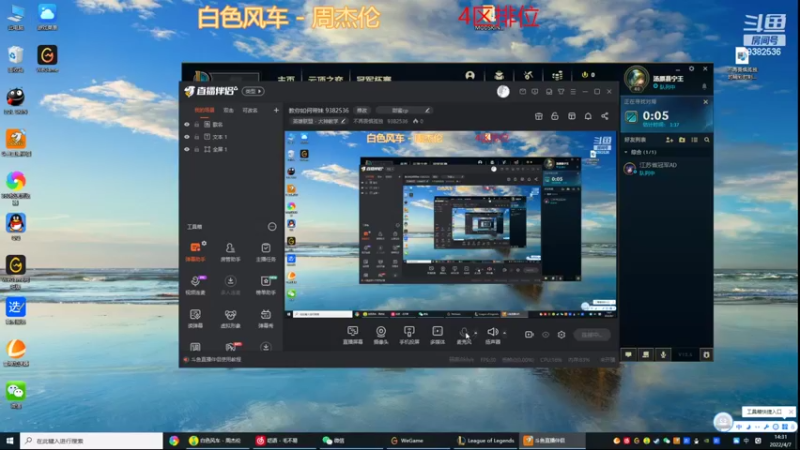Open speaker options arrow beside speaker icon
The width and height of the screenshot is (800, 450).
[x=505, y=333]
